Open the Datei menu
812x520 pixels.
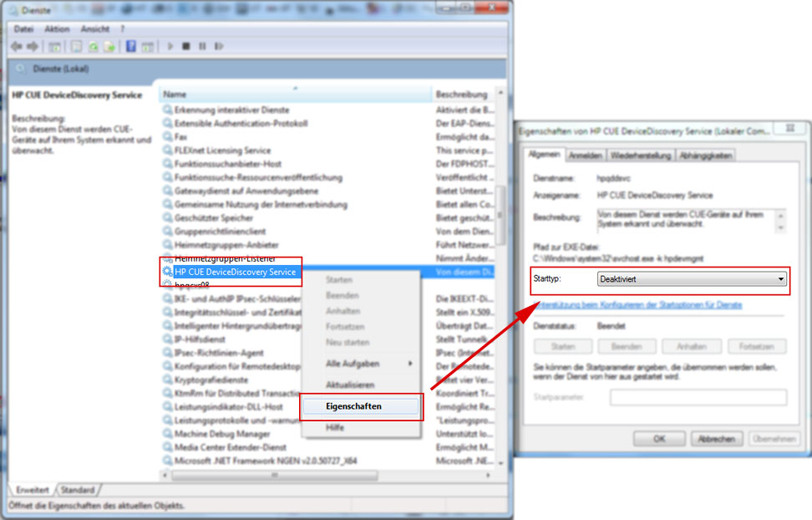tap(23, 29)
